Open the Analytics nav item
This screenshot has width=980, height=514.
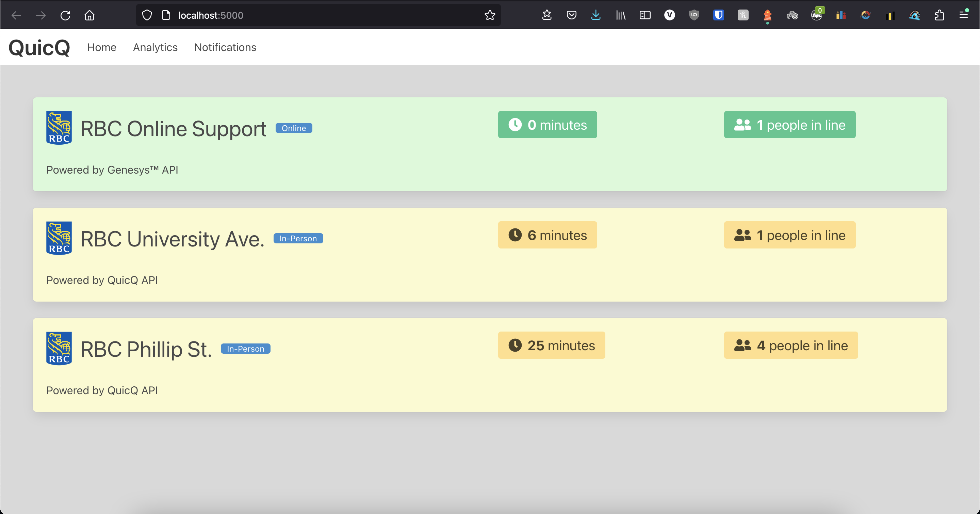155,47
